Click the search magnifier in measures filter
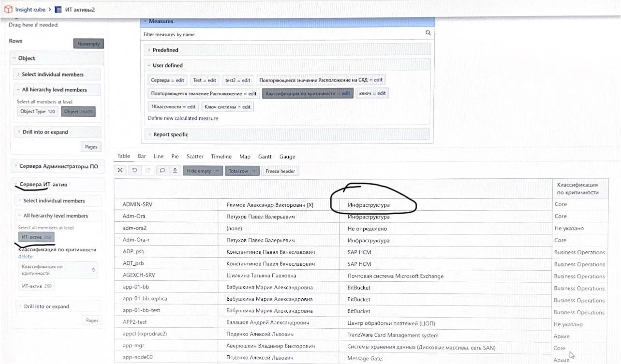 pyautogui.click(x=428, y=33)
